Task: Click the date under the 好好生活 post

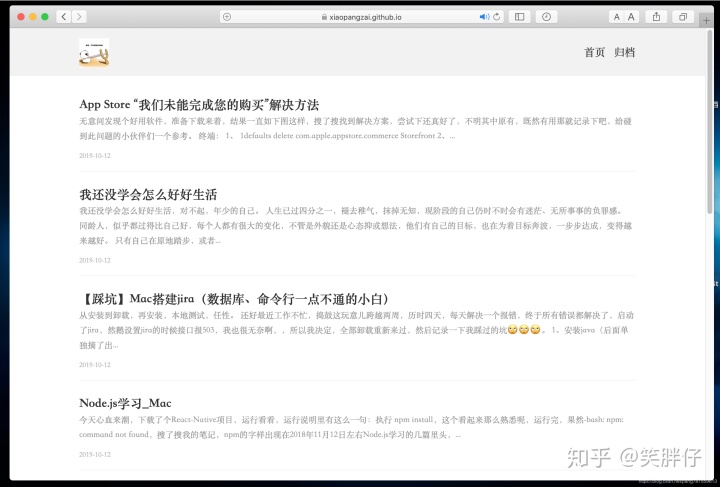Action: [x=95, y=260]
